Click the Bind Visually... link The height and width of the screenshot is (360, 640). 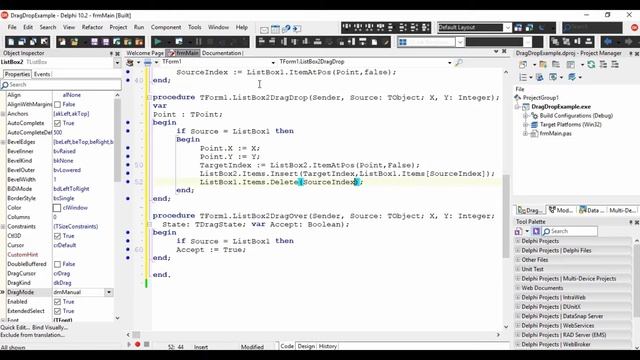tap(50, 327)
